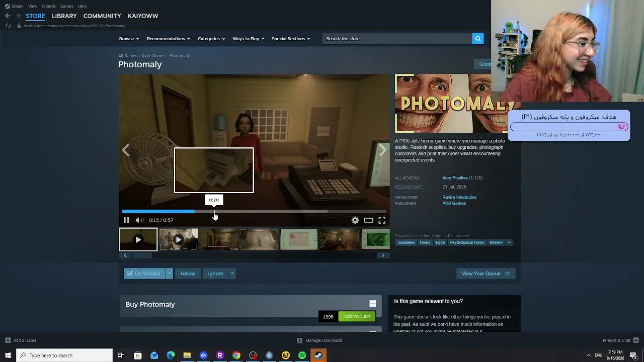Switch to Steam in the taskbar
Viewport: 644px width, 362px height.
pyautogui.click(x=318, y=355)
